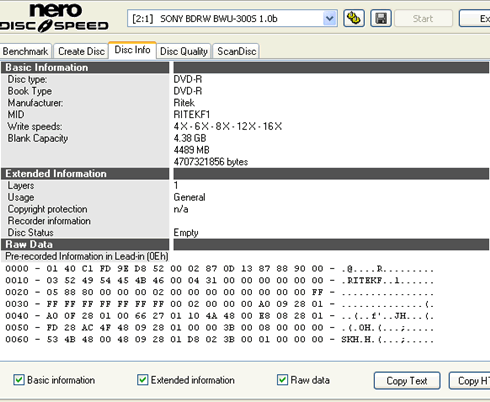This screenshot has height=402, width=490.
Task: Click the General usage value
Action: pos(189,197)
